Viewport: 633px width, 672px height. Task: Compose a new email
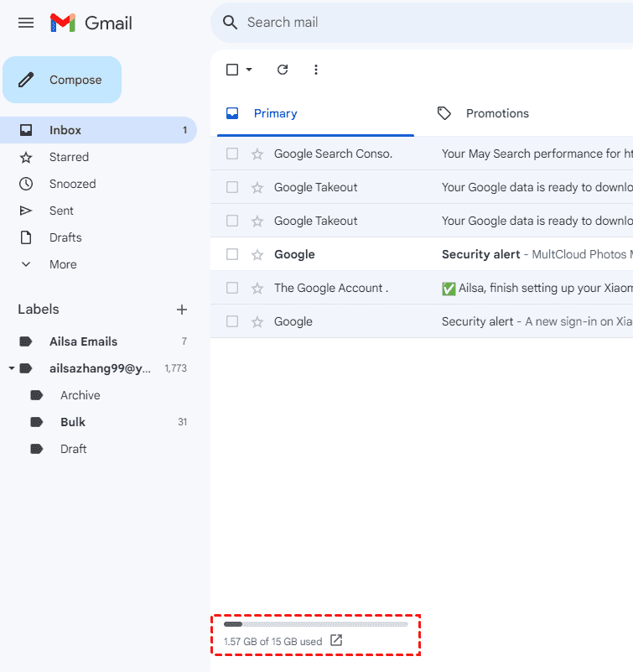tap(62, 80)
